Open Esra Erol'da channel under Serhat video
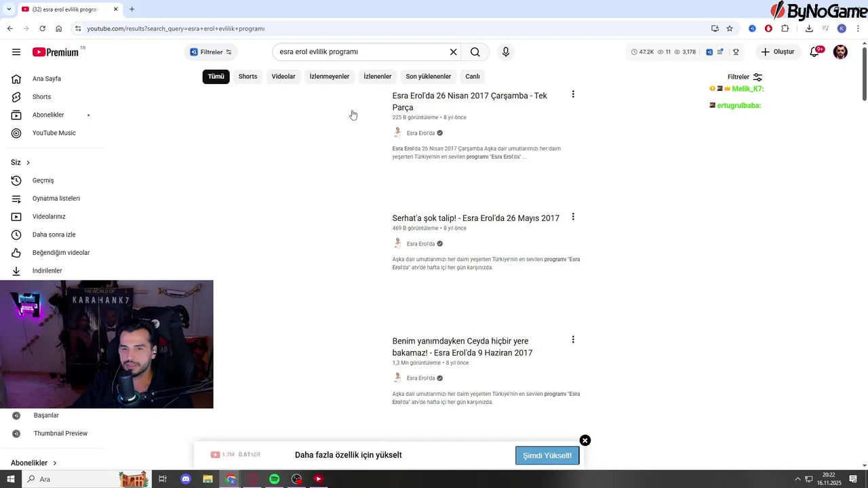 (x=420, y=244)
